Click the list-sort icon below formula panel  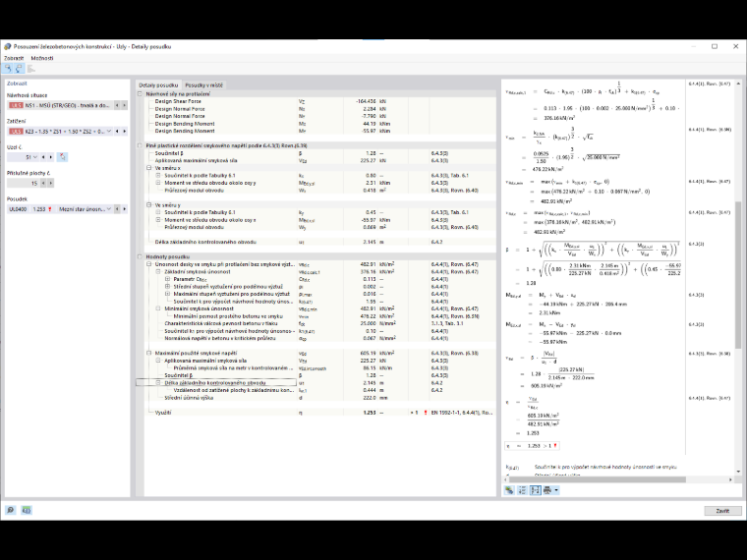click(x=523, y=490)
